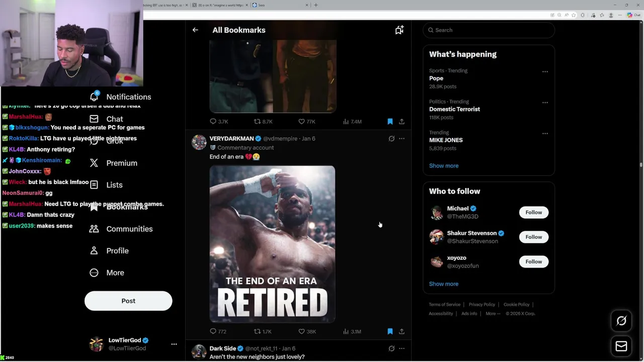This screenshot has width=644, height=362.
Task: Open Grok explain icon on Dark Side post
Action: (391, 348)
